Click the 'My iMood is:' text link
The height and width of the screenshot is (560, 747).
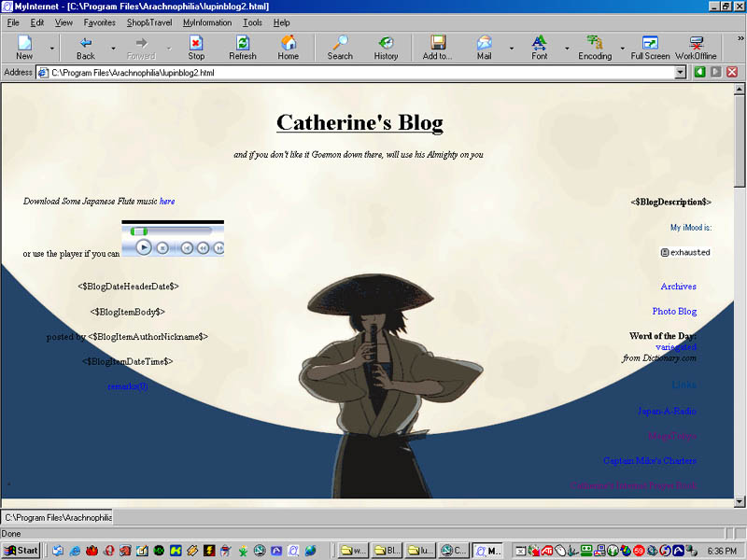click(x=691, y=228)
